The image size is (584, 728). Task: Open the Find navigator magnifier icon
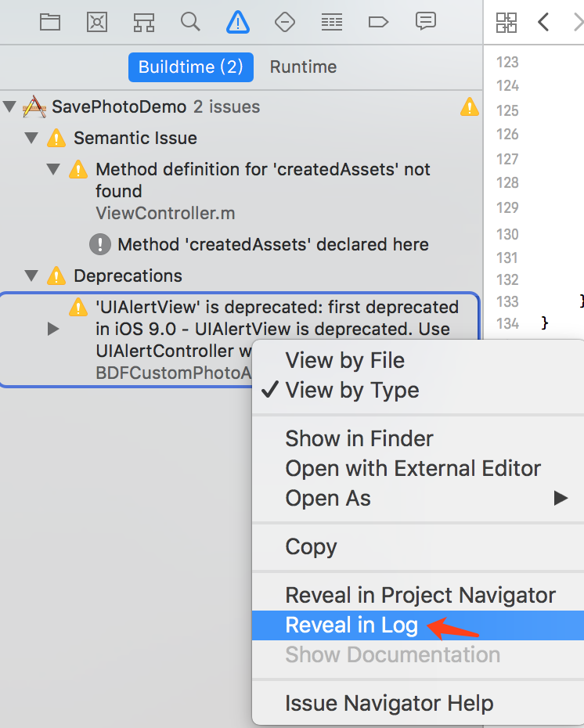click(x=190, y=22)
